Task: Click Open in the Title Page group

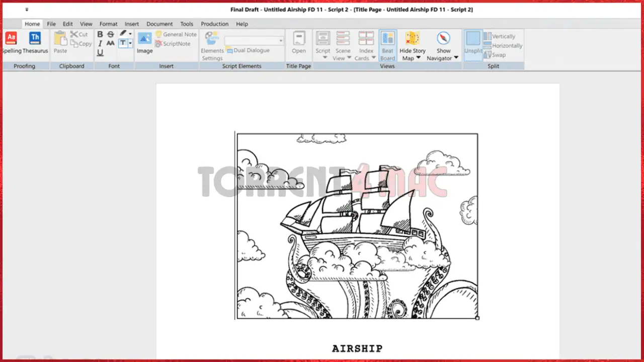Action: pyautogui.click(x=299, y=43)
